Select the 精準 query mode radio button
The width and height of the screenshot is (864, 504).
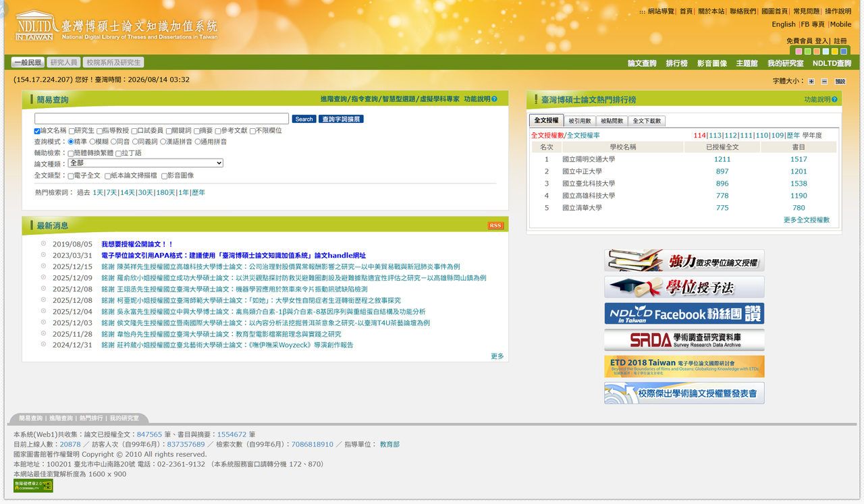click(x=71, y=142)
